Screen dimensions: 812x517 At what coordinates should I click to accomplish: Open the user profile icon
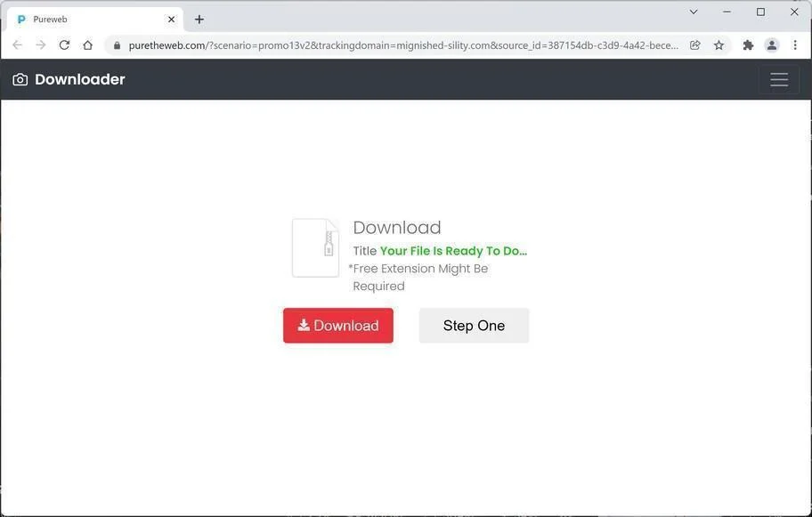coord(772,45)
